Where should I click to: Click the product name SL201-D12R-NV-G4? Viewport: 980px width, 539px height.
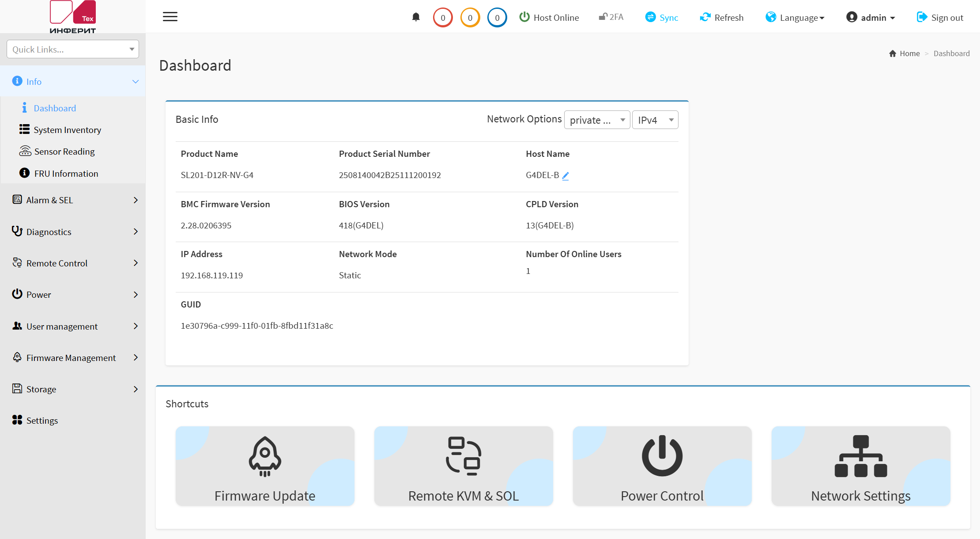coord(217,175)
